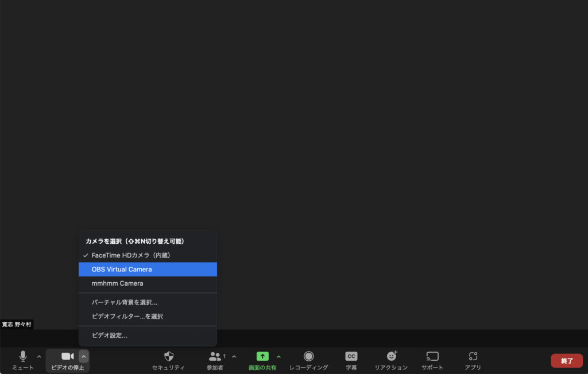The height and width of the screenshot is (374, 588).
Task: Click the participant name label 寛志 野々村
Action: pyautogui.click(x=17, y=325)
